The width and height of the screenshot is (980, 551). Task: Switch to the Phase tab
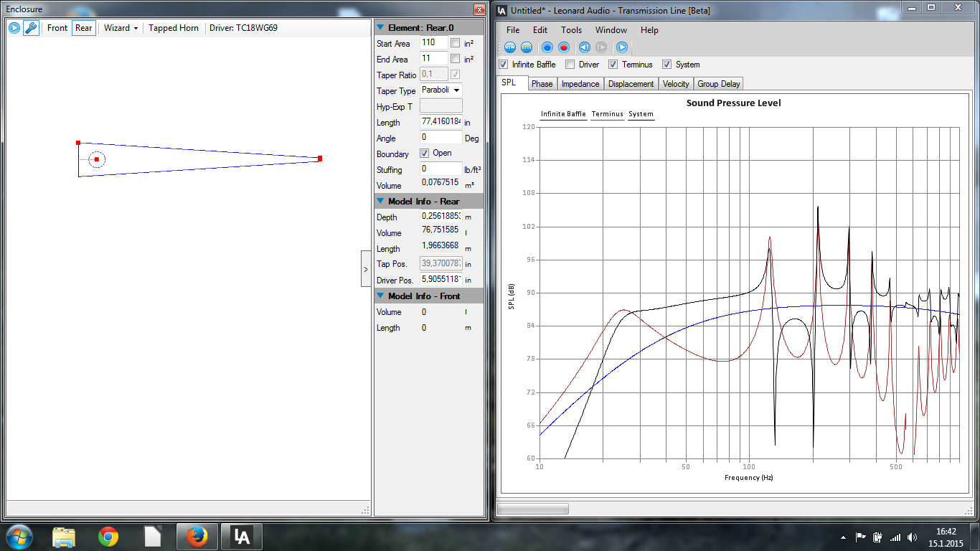(x=542, y=84)
